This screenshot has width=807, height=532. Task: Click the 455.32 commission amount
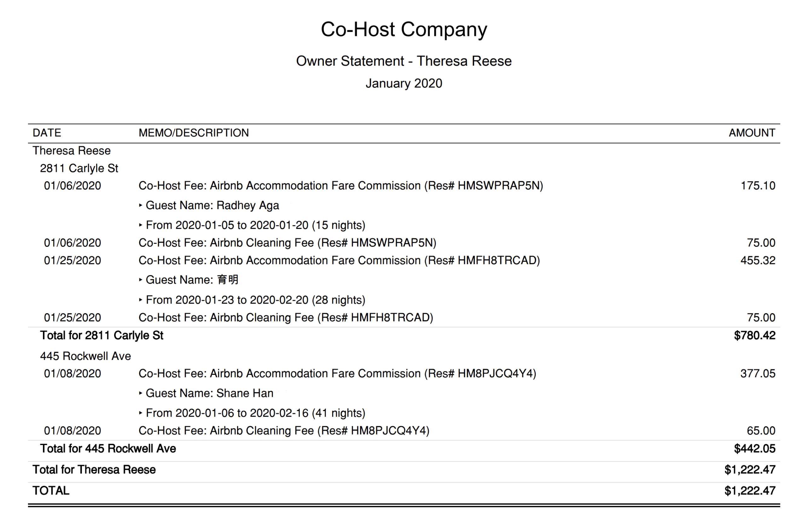[x=758, y=260]
